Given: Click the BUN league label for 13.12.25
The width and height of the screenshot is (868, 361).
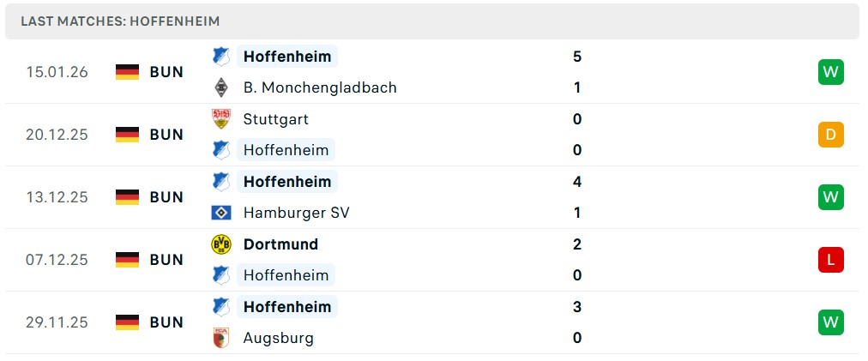Looking at the screenshot, I should 166,197.
